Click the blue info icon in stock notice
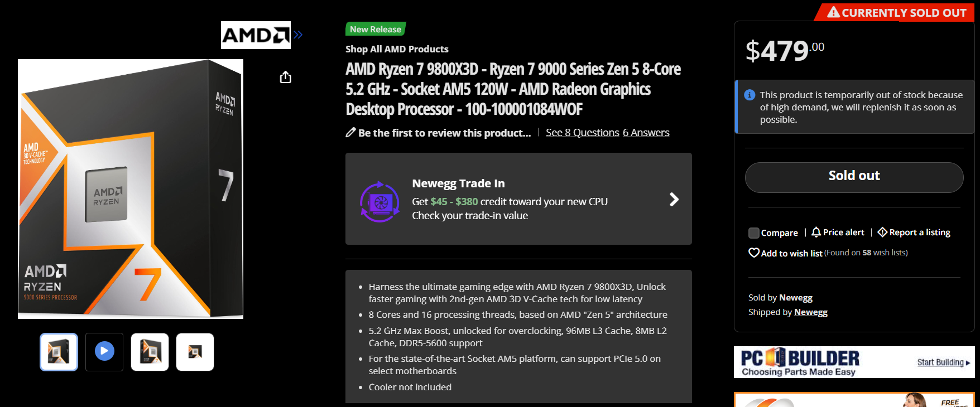 [750, 95]
